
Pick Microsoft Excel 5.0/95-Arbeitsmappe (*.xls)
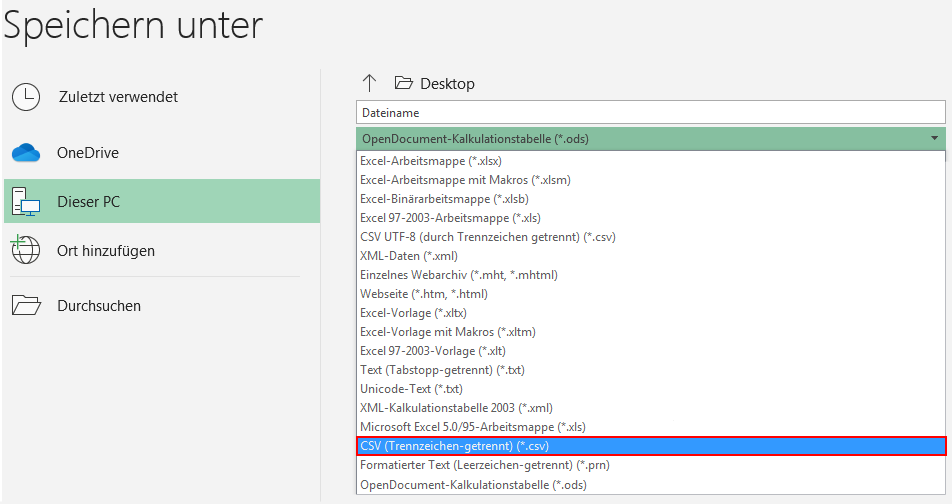(x=651, y=427)
